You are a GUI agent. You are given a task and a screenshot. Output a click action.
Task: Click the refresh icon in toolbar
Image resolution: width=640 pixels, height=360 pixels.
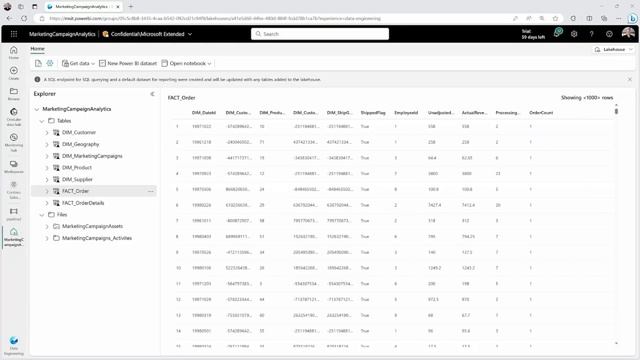click(38, 63)
